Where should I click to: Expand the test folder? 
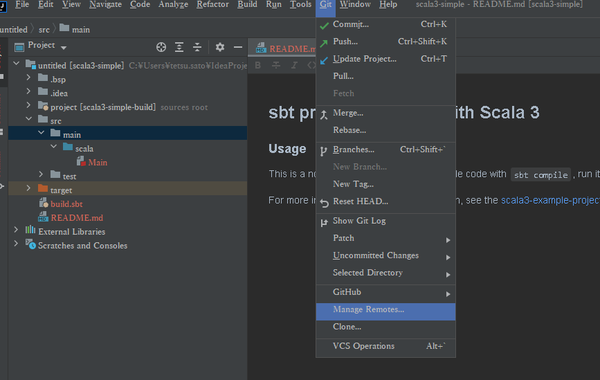(x=41, y=174)
